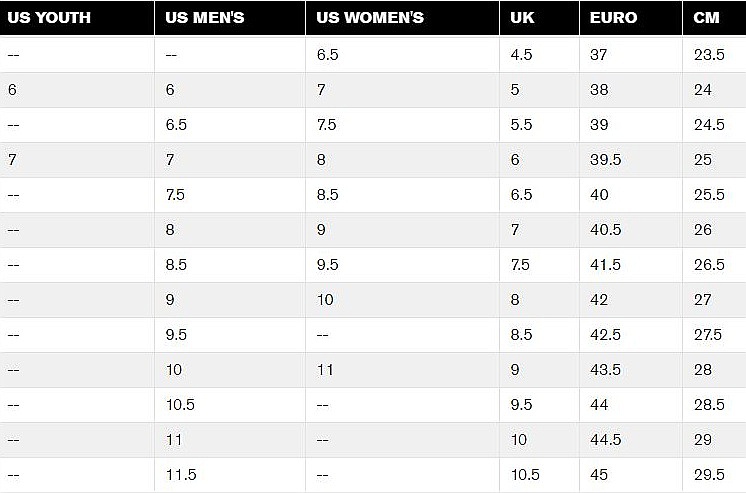Click the 23.5 CM cell
The width and height of the screenshot is (746, 493).
(x=708, y=55)
